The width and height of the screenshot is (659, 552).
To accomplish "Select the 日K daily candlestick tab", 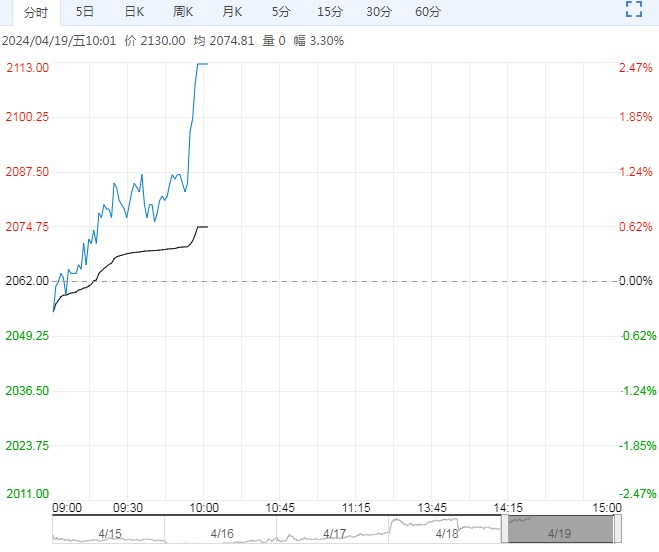I will [134, 12].
